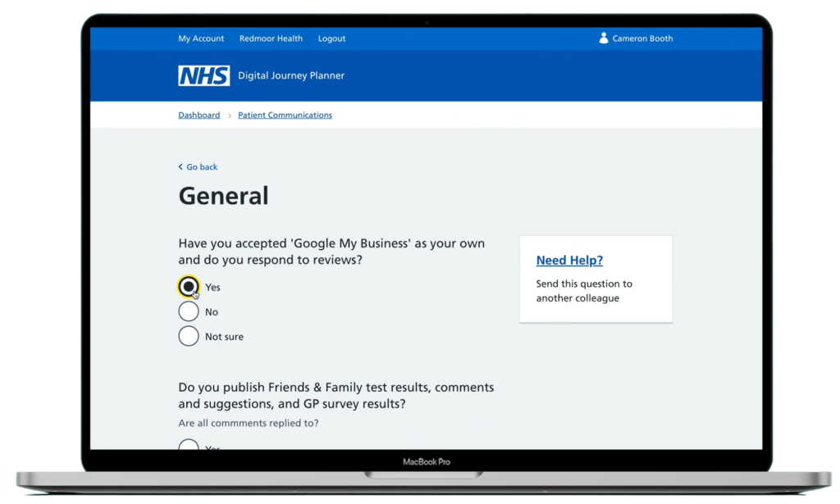
Task: Click the Logout link
Action: coord(331,39)
